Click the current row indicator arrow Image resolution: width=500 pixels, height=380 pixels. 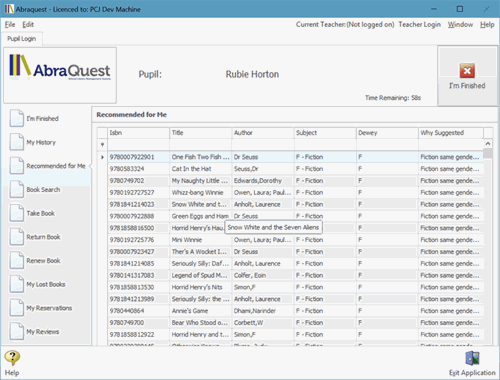[102, 157]
